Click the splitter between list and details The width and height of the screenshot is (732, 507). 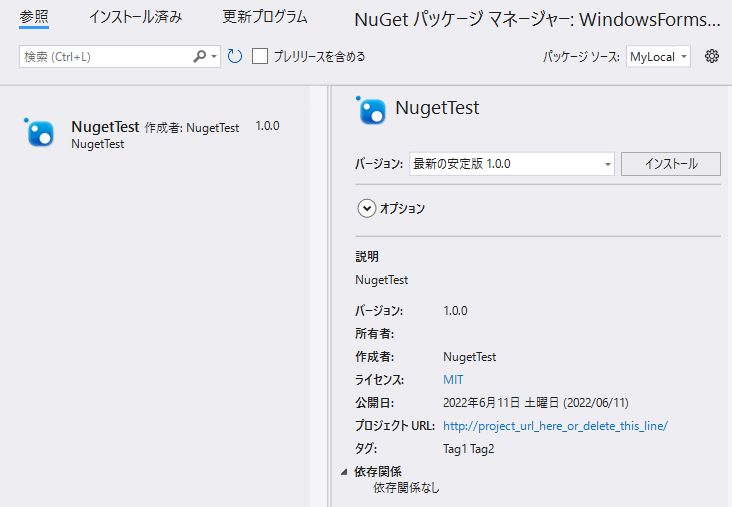329,296
